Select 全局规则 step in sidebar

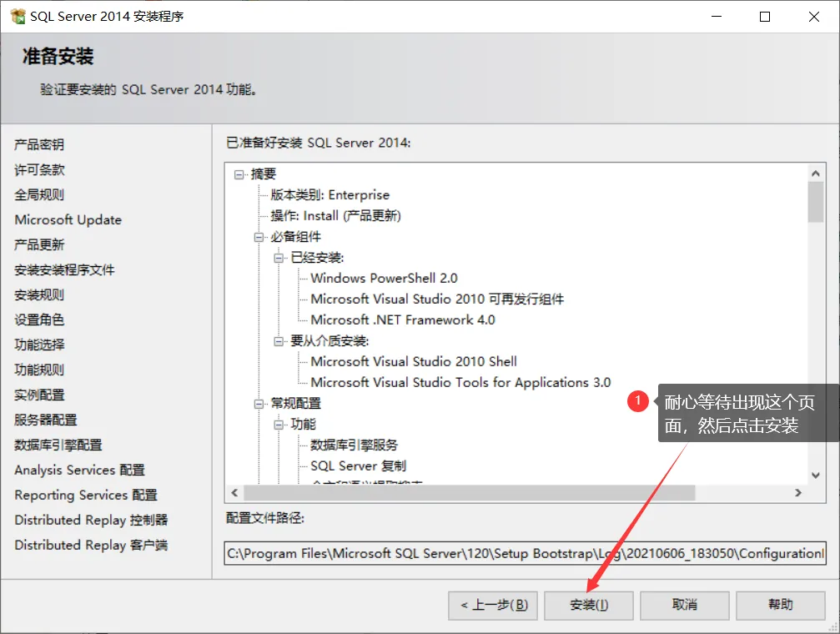39,194
